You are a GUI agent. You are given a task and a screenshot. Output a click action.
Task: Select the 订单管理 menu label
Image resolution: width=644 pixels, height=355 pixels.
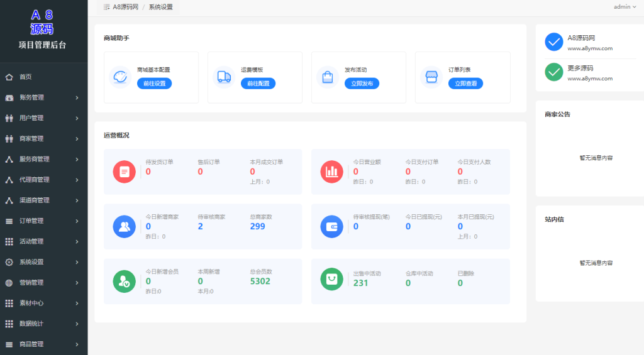[x=31, y=221]
